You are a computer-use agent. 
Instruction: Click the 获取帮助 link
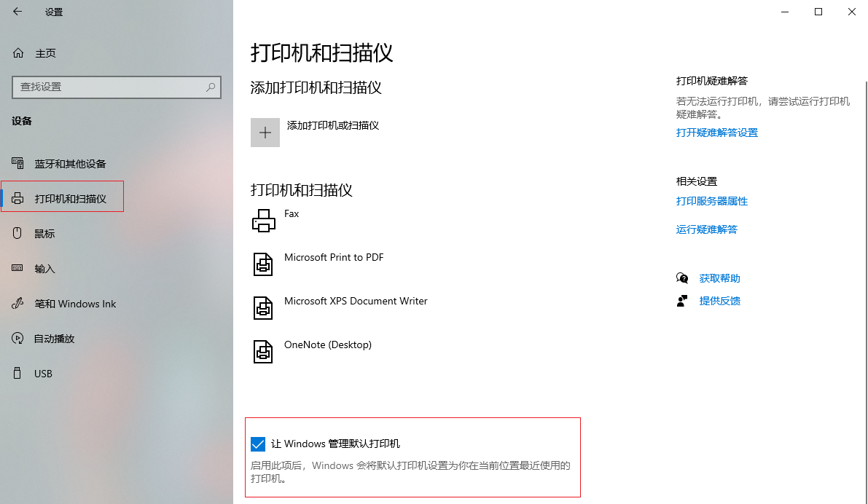[x=719, y=278]
